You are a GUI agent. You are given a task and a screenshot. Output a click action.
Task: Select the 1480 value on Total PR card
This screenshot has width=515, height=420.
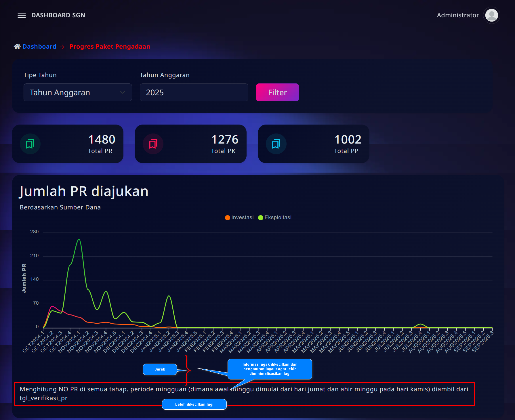[x=102, y=140]
